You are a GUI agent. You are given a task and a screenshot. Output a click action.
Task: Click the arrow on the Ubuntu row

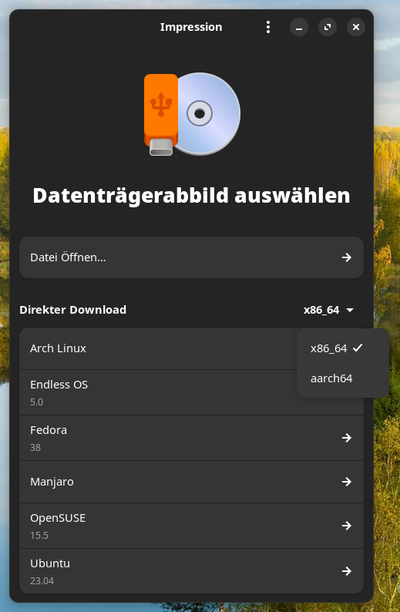[347, 571]
